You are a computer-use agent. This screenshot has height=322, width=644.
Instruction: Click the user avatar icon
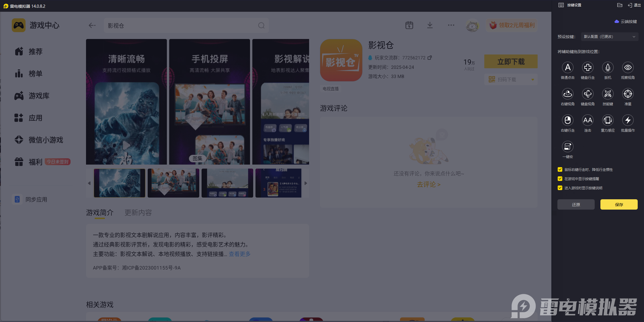(472, 26)
